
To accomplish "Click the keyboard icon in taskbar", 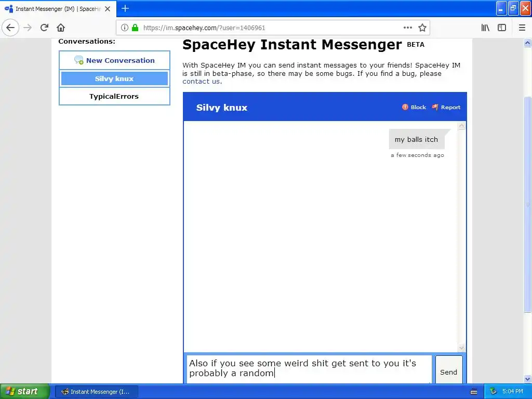I will click(474, 392).
